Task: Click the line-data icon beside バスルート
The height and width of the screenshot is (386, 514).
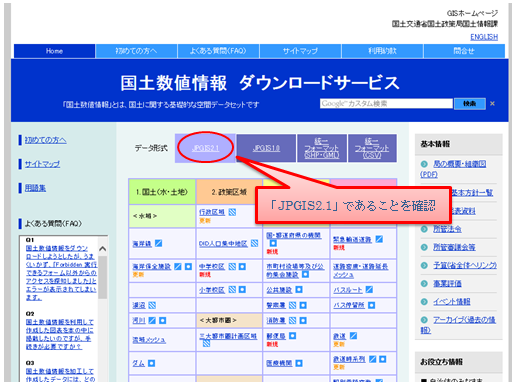Action: (369, 290)
